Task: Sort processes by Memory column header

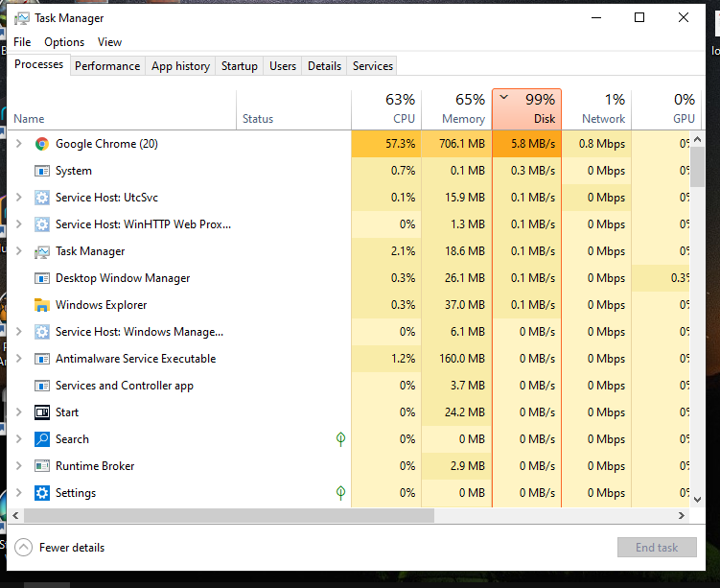Action: click(x=455, y=109)
